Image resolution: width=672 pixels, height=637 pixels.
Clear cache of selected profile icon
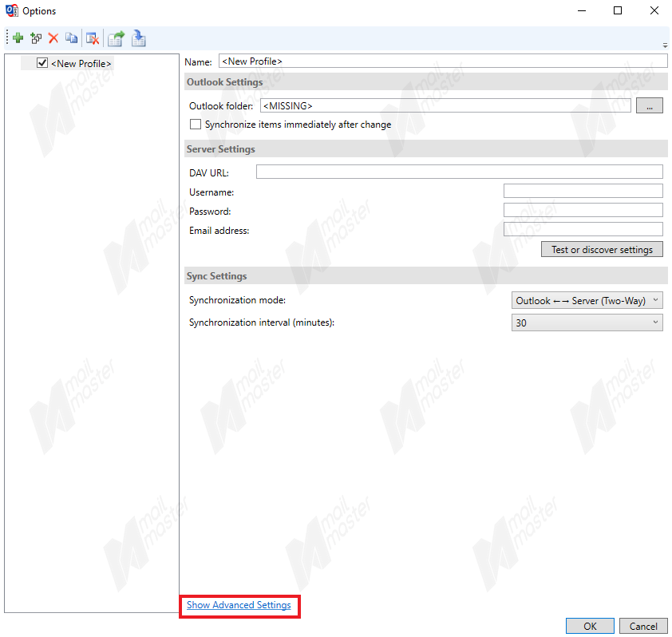93,38
